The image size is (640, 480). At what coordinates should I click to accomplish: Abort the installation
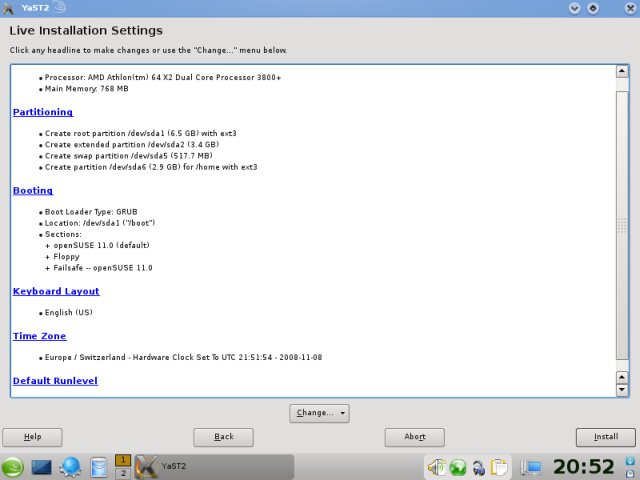(x=415, y=437)
